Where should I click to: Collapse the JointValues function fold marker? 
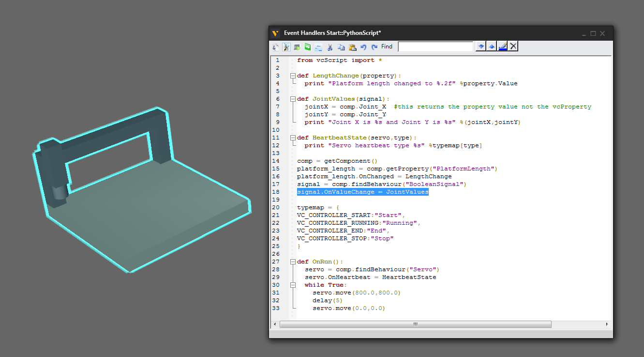coord(292,99)
